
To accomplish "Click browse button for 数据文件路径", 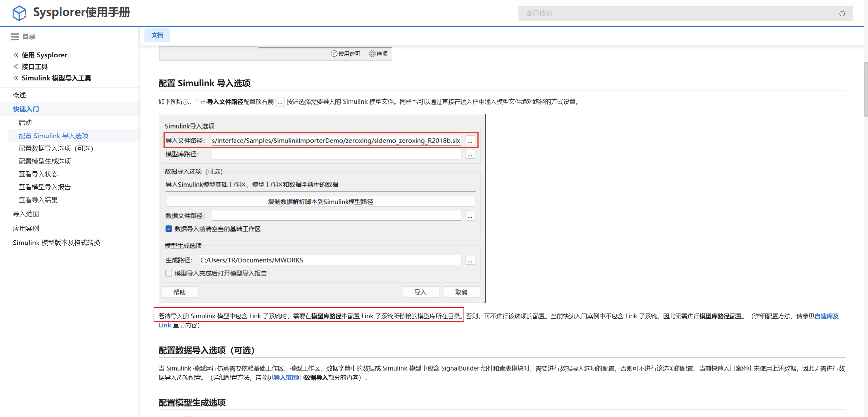I will click(x=470, y=216).
